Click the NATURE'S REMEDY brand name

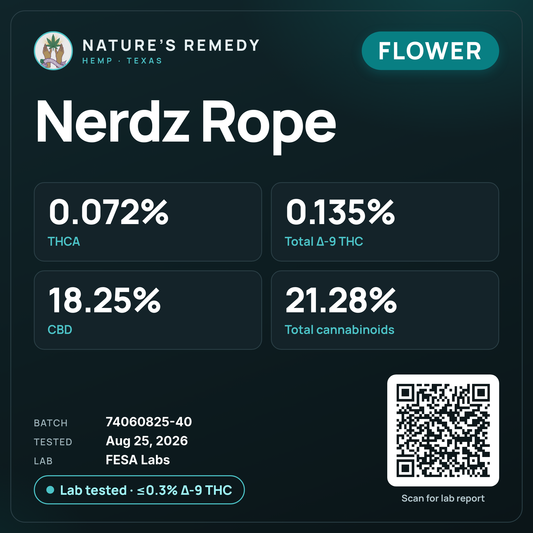point(171,45)
